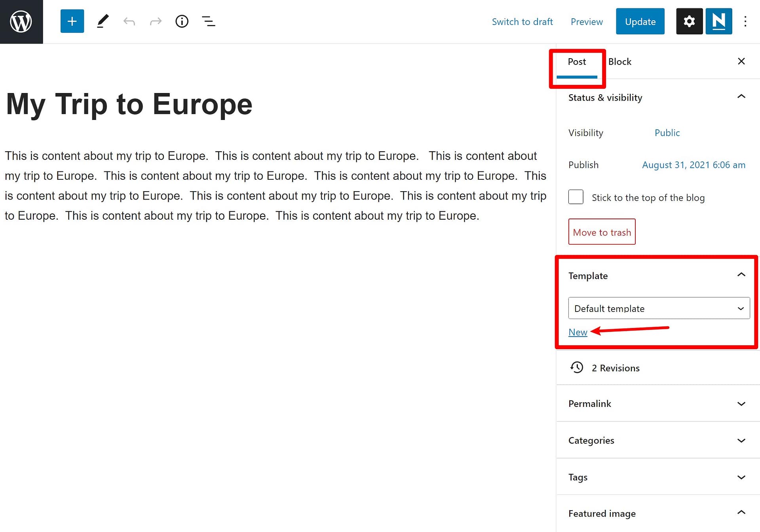Screen dimensions: 760x532
Task: Switch to the Block tab
Action: tap(619, 61)
